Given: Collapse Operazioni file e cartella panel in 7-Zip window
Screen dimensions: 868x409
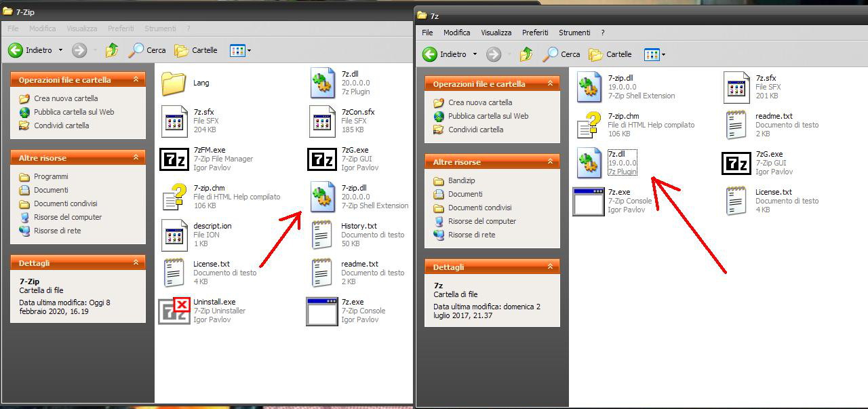Looking at the screenshot, I should pos(136,79).
